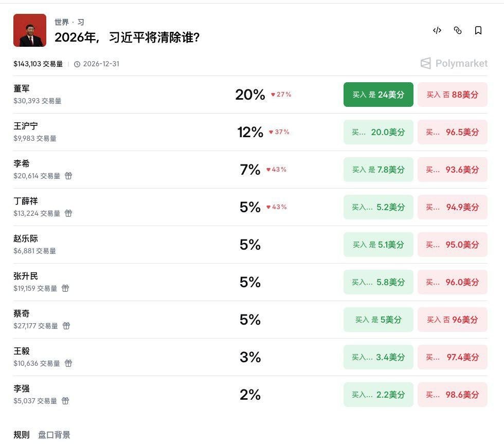Viewport: 504px width, 447px height.
Task: Click gift icon beside 李强 volume
Action: pos(65,401)
